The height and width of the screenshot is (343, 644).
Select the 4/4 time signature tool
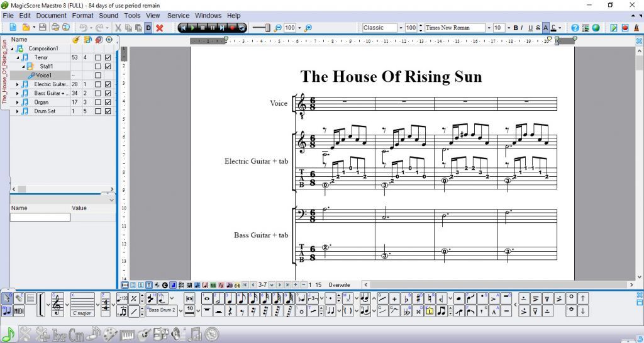[x=106, y=305]
